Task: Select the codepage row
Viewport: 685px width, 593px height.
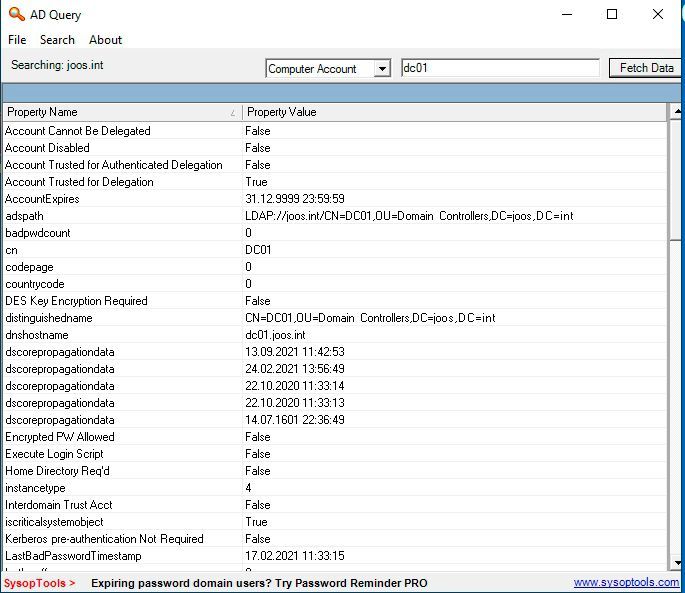Action: point(335,267)
